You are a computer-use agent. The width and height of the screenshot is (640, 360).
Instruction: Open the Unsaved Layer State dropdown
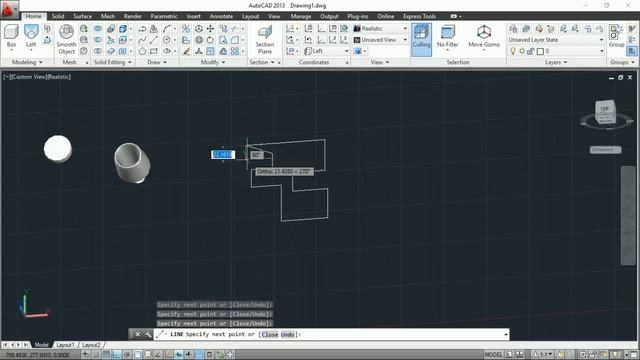point(556,40)
